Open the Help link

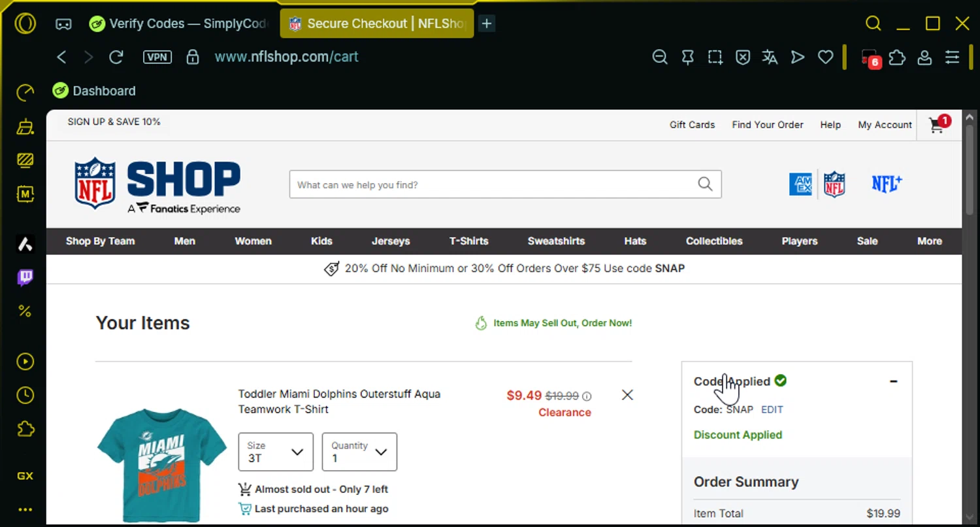pyautogui.click(x=830, y=124)
